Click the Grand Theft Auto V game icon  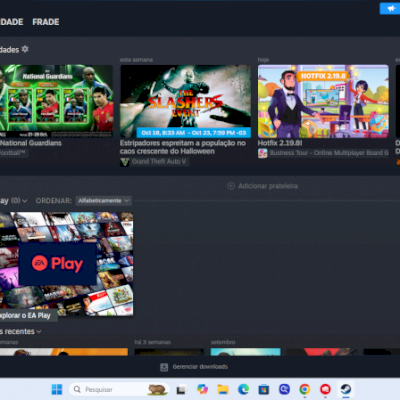[125, 162]
